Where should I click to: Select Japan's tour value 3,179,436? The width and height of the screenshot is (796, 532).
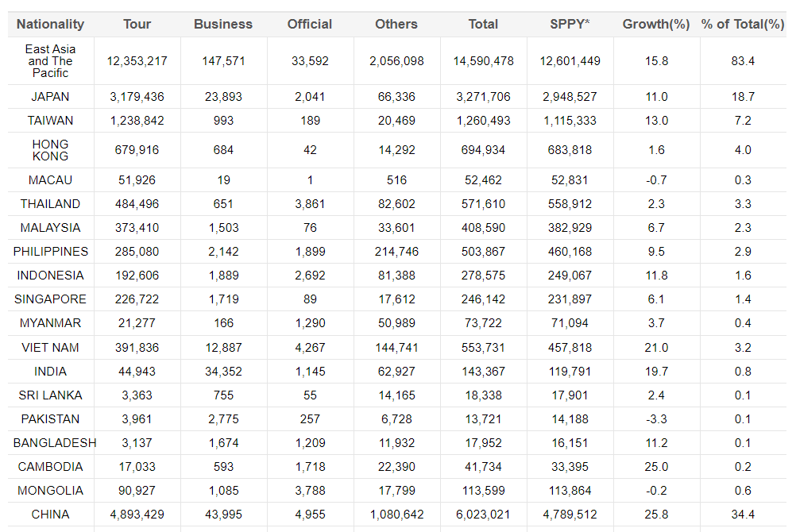[137, 97]
